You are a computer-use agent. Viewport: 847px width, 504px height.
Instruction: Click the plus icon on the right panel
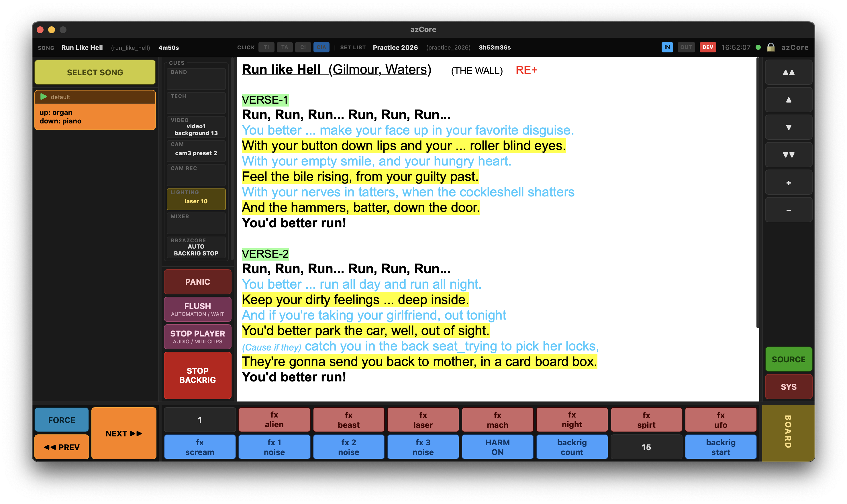click(x=788, y=182)
